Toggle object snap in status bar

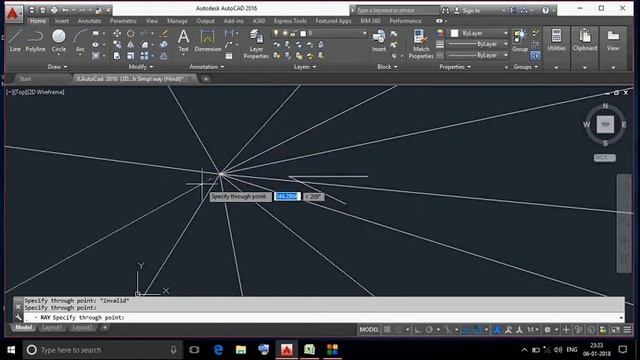(478, 329)
